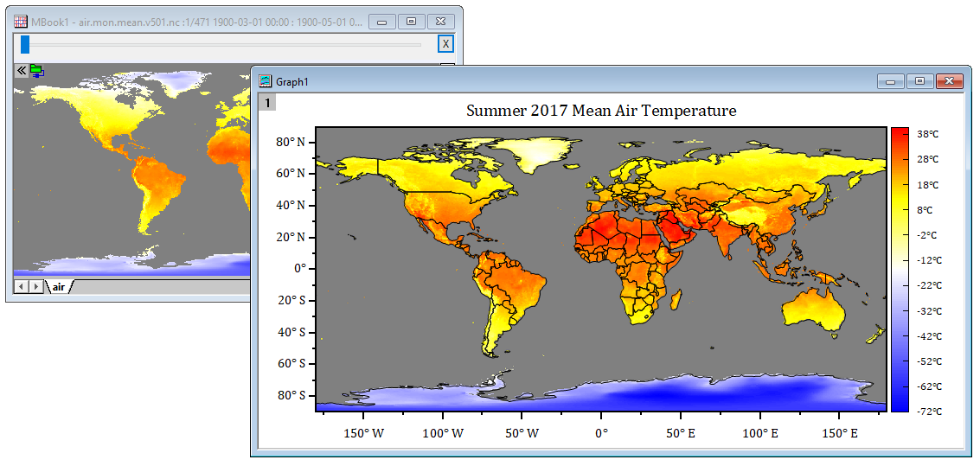This screenshot has height=466, width=980.
Task: Minimize the Graph1 window
Action: pos(890,81)
